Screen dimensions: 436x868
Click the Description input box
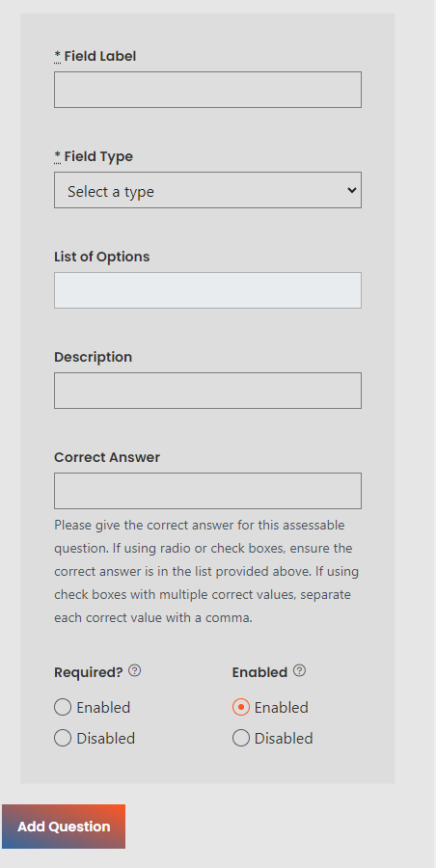207,391
